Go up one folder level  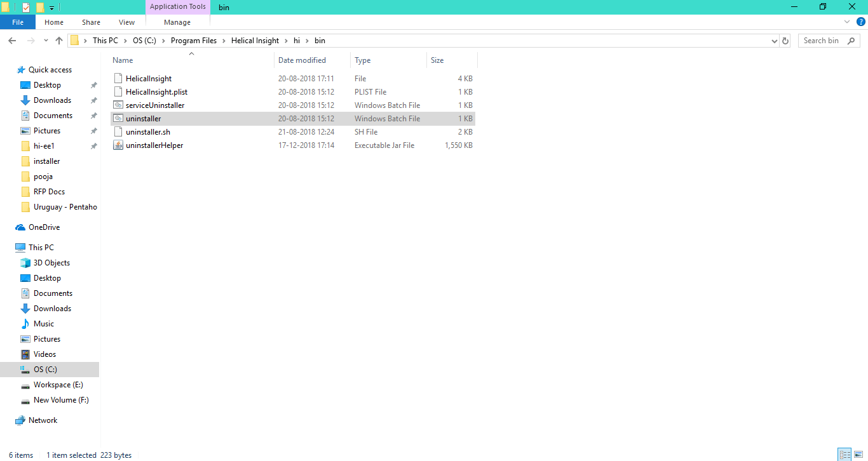click(x=59, y=41)
